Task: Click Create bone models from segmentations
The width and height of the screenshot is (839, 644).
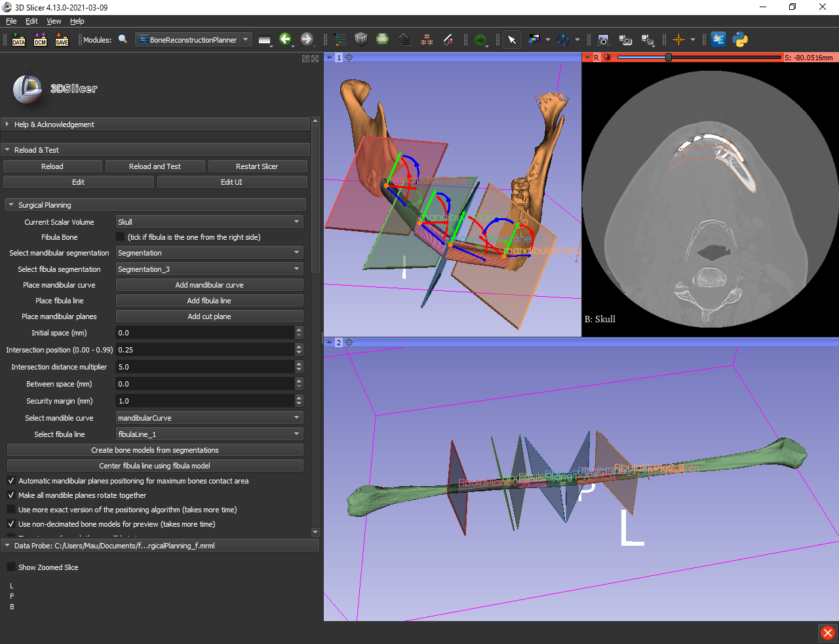Action: point(155,450)
